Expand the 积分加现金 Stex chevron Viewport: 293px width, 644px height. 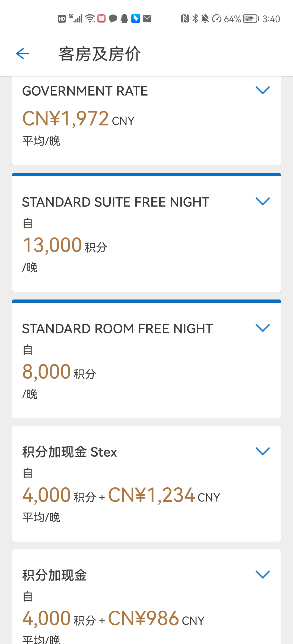point(263,451)
